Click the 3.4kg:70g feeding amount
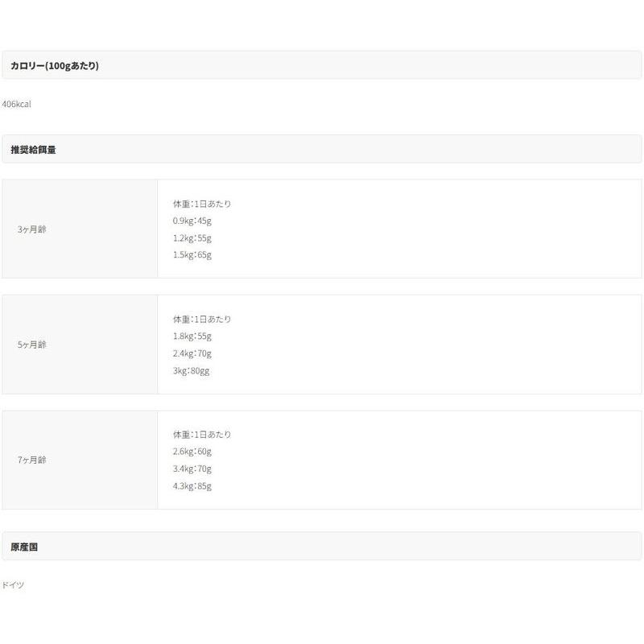 click(x=192, y=469)
